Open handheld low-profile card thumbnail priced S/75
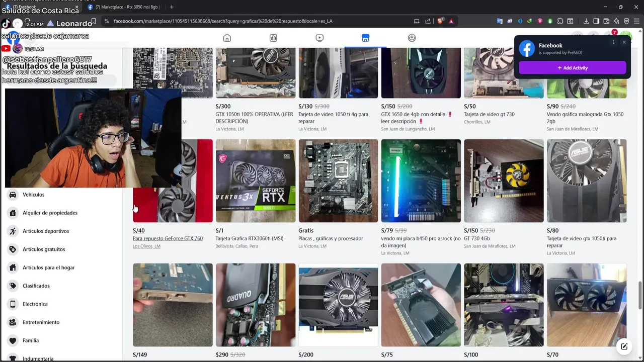 coord(421,305)
